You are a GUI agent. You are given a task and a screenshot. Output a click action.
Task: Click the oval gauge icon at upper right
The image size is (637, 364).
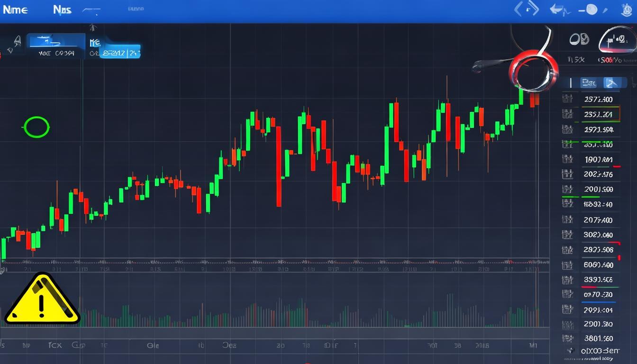[617, 40]
